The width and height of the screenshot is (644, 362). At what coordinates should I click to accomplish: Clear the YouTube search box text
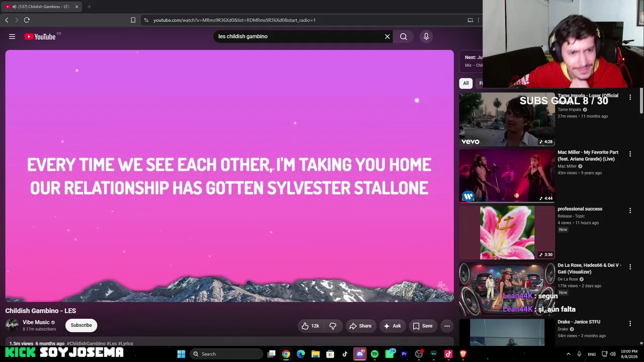tap(387, 36)
